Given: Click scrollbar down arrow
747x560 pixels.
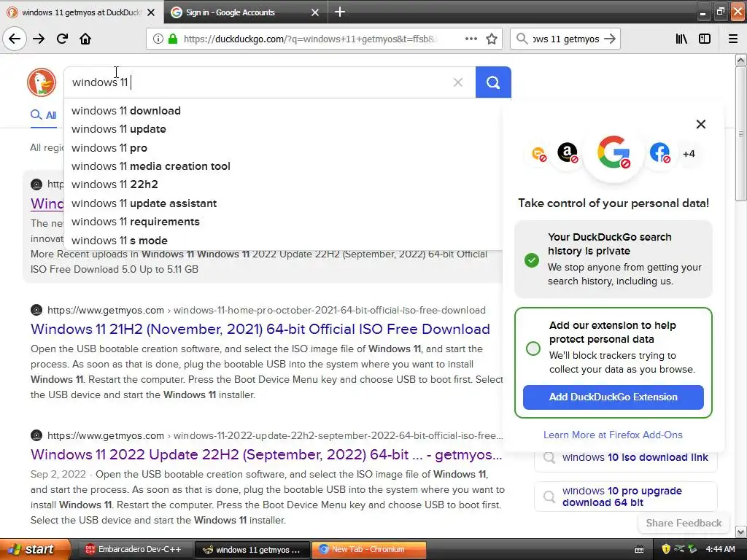Looking at the screenshot, I should 741,532.
